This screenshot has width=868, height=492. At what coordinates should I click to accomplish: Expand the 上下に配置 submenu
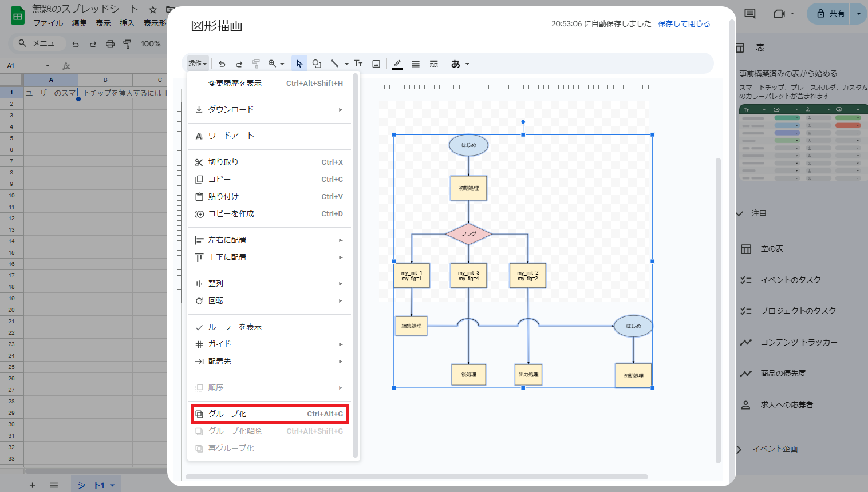269,257
